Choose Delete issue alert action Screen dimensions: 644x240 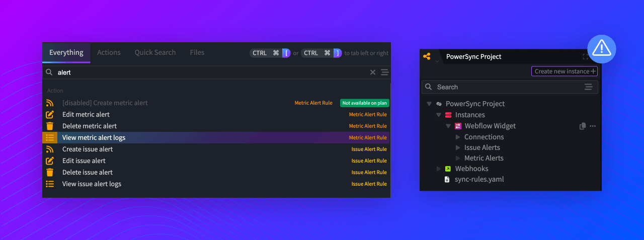[216, 172]
